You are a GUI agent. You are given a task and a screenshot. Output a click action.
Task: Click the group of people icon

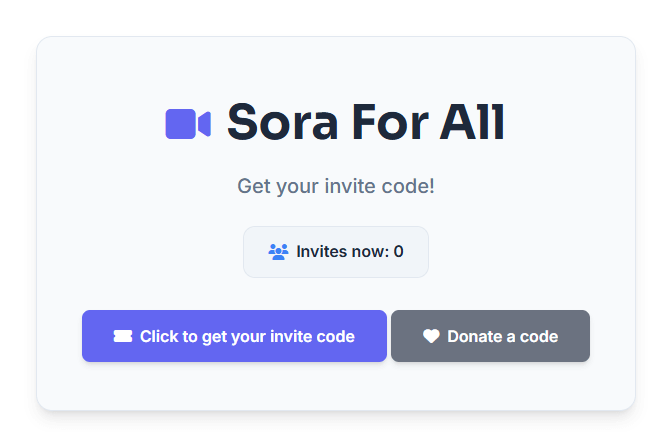[278, 252]
